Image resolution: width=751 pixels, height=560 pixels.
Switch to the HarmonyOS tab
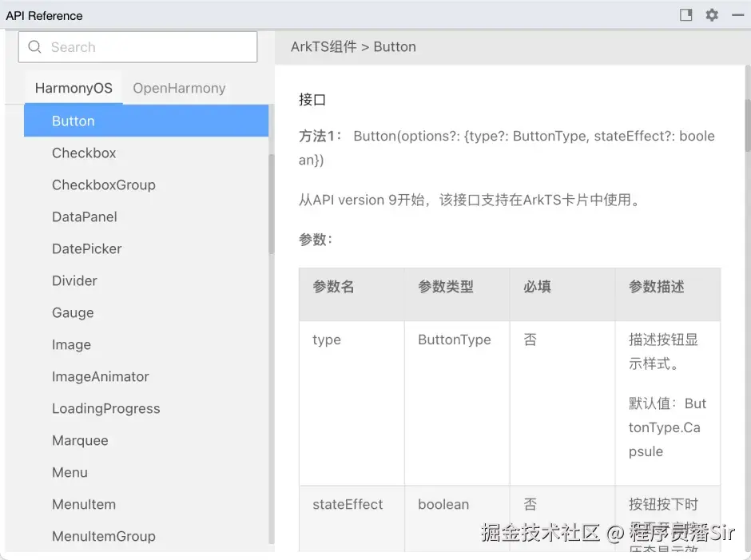coord(74,88)
